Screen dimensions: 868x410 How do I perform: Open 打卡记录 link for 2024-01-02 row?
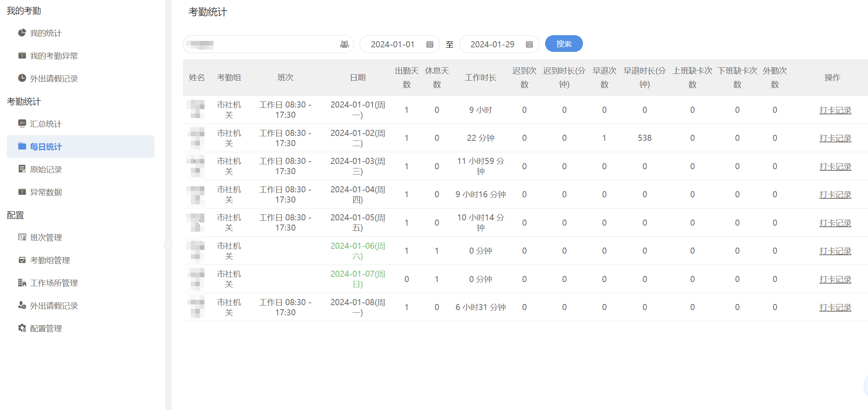(835, 138)
